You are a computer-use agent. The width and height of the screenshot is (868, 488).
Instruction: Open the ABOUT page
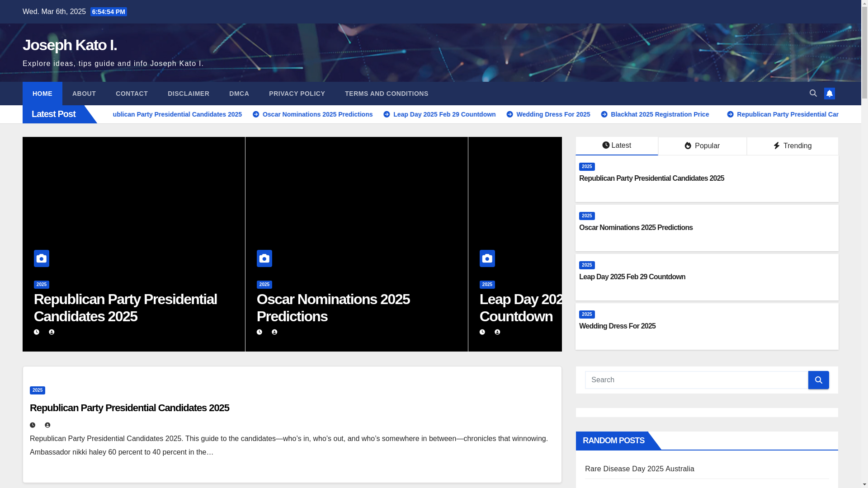tap(84, 94)
